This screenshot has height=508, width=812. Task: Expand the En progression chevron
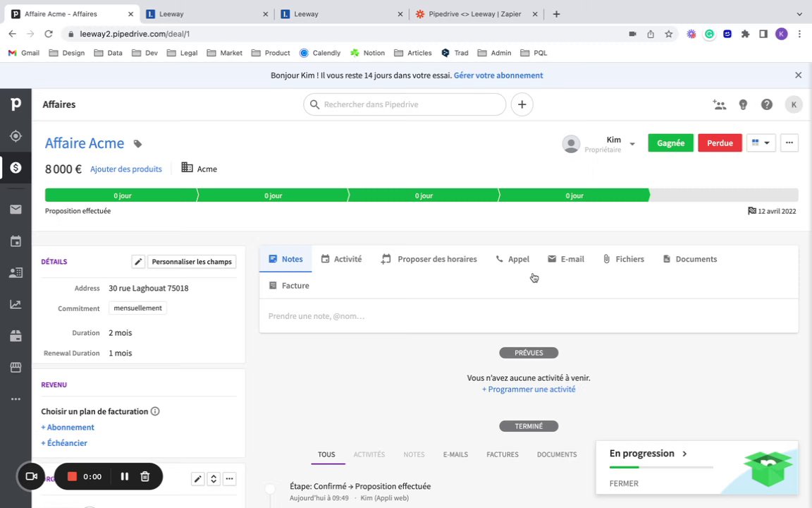684,454
